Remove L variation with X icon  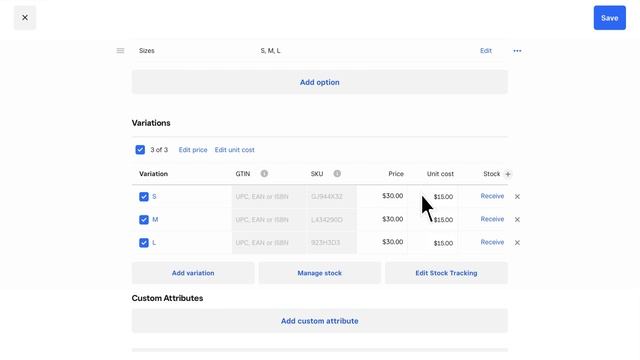tap(517, 243)
